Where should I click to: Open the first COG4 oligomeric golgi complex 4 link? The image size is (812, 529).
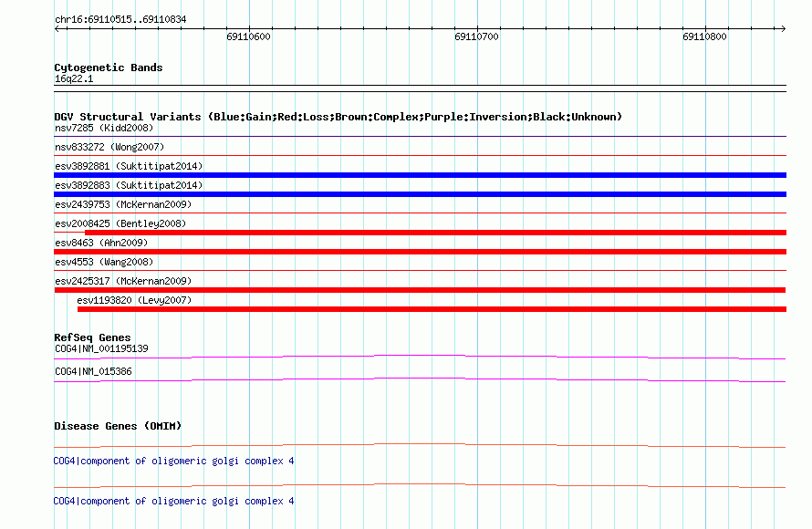(173, 462)
